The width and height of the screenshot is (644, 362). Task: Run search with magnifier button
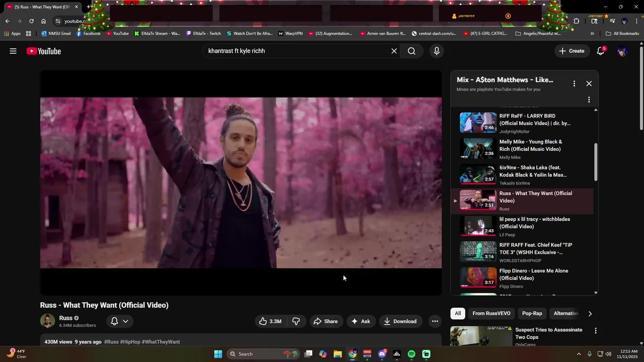[412, 51]
